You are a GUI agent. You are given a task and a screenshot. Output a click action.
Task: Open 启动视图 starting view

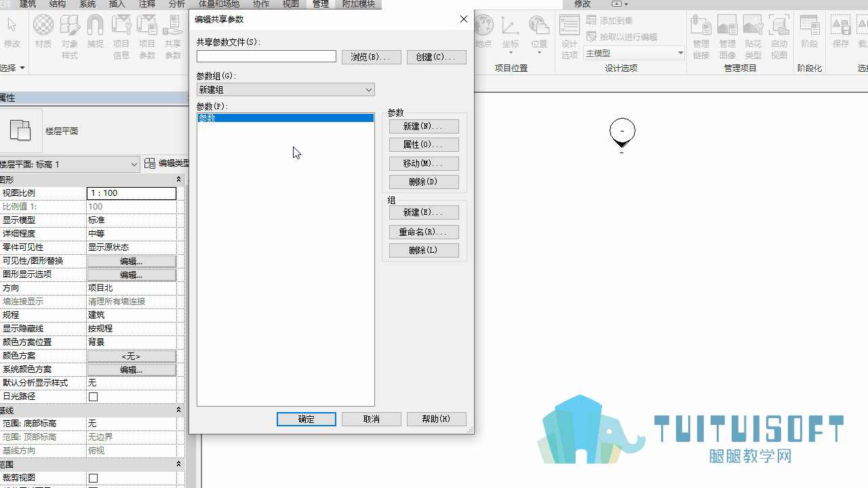[x=779, y=37]
